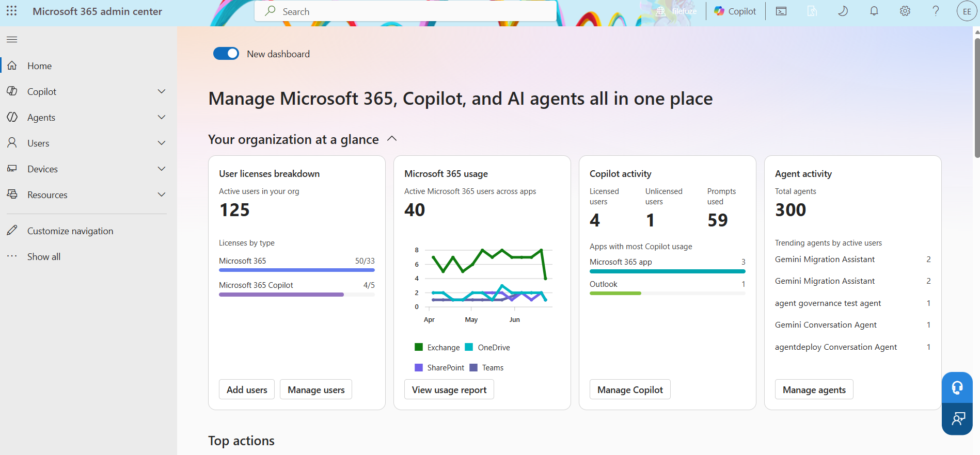The image size is (980, 455).
Task: Open the EE account avatar
Action: pyautogui.click(x=967, y=11)
